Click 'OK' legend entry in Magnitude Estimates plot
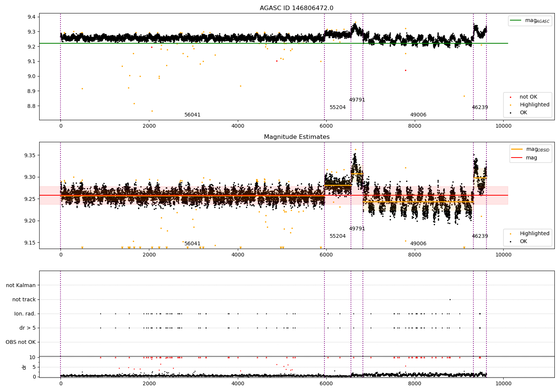The height and width of the screenshot is (392, 560). point(523,242)
